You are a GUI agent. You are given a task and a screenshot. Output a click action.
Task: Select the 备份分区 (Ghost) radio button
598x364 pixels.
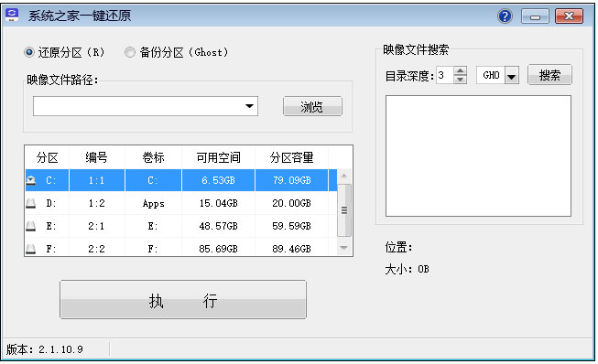130,52
